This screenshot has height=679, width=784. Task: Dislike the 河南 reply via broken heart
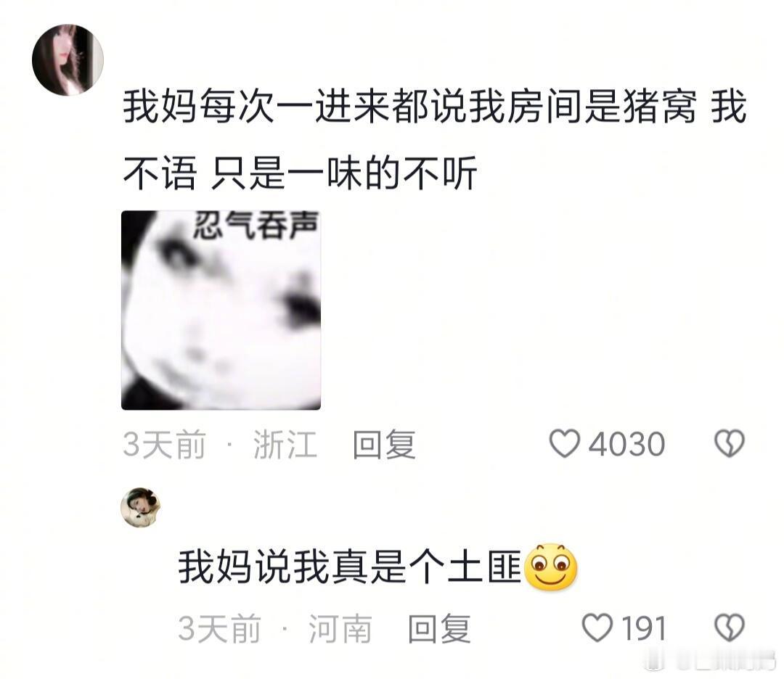(x=730, y=627)
